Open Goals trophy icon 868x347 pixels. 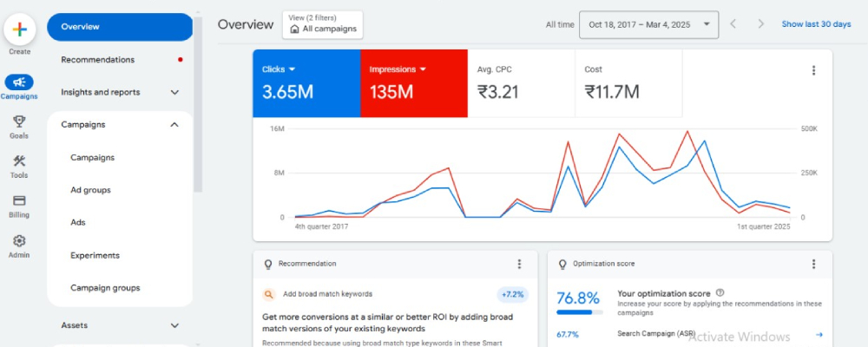pos(19,121)
